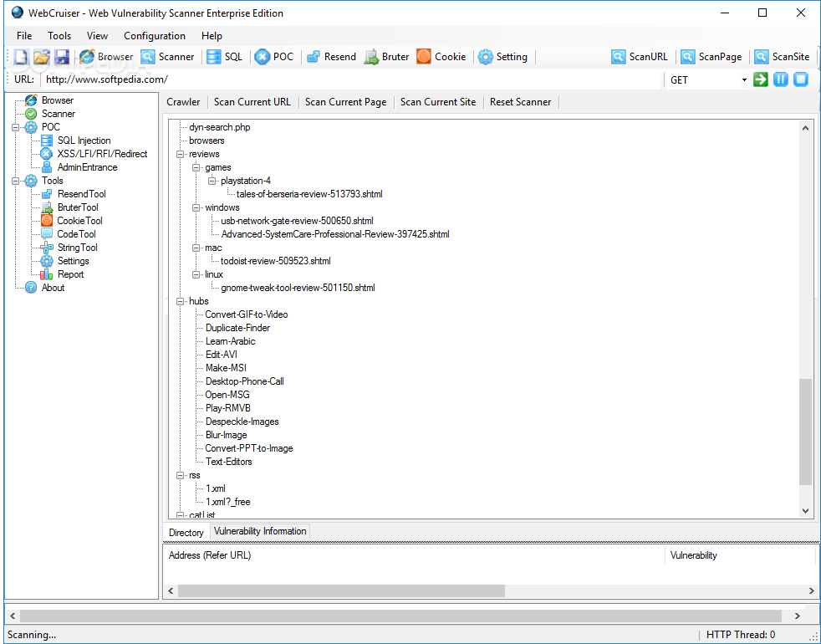
Task: Switch to the Directory tab
Action: point(186,533)
